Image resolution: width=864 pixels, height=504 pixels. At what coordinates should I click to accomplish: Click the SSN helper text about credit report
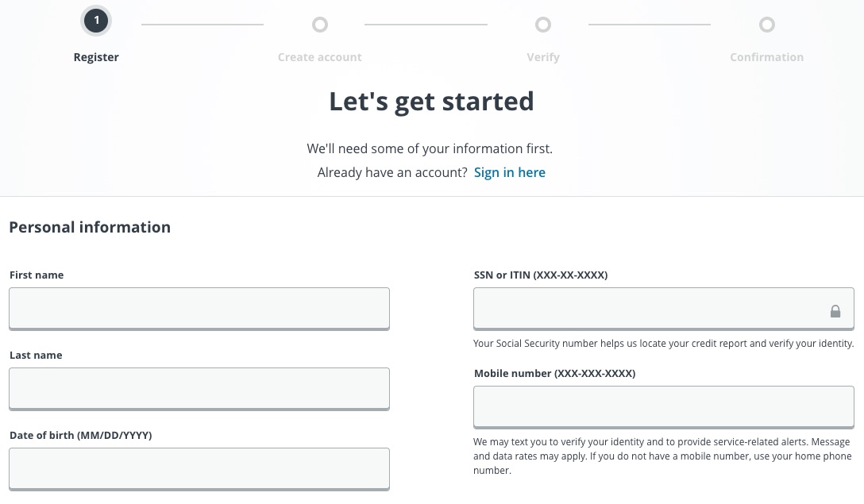(x=663, y=343)
